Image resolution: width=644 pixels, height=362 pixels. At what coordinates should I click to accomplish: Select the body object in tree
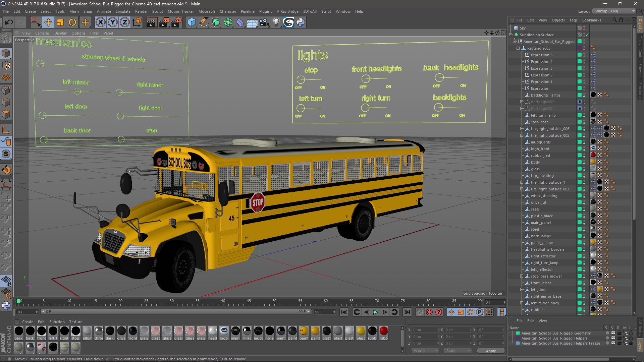535,162
